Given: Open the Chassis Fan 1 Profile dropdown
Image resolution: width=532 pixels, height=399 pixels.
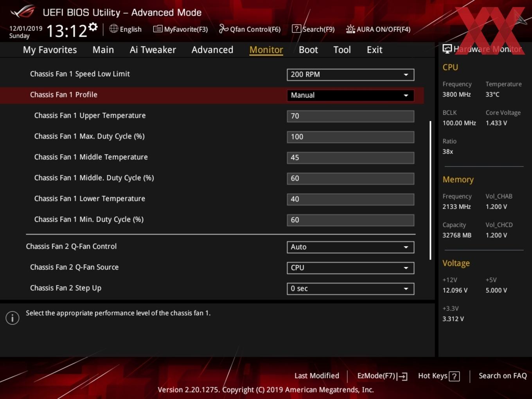Looking at the screenshot, I should coord(350,95).
